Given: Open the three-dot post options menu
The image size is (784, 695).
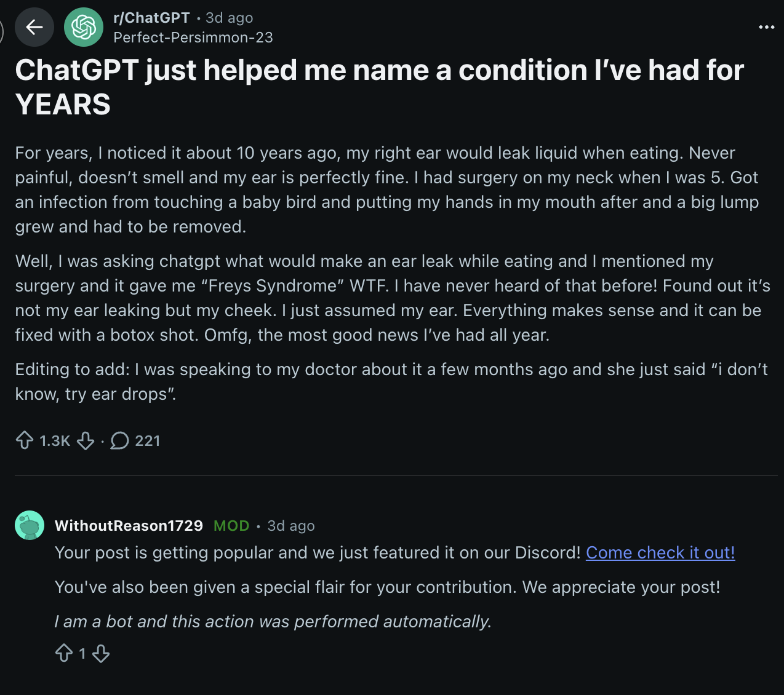Looking at the screenshot, I should [x=766, y=27].
